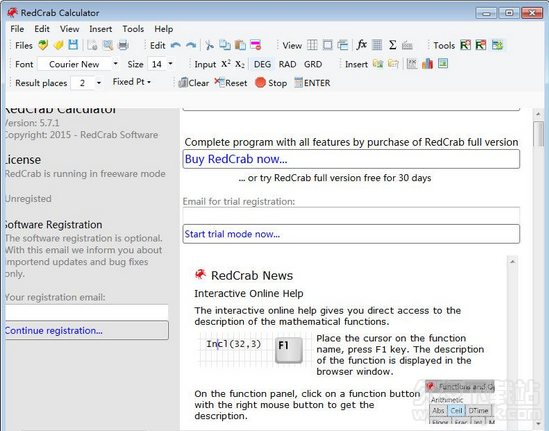
Task: Open the Tools menu
Action: 133,29
